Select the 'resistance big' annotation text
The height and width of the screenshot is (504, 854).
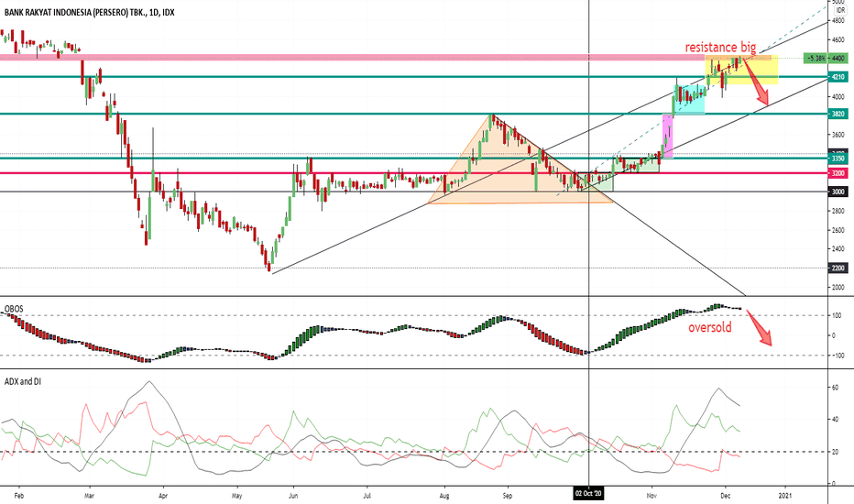[720, 47]
